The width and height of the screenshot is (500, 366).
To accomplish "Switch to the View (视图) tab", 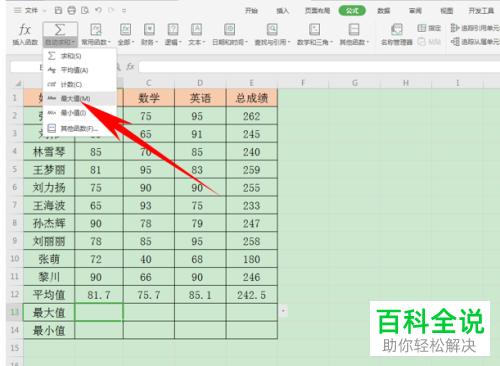I will (x=447, y=11).
